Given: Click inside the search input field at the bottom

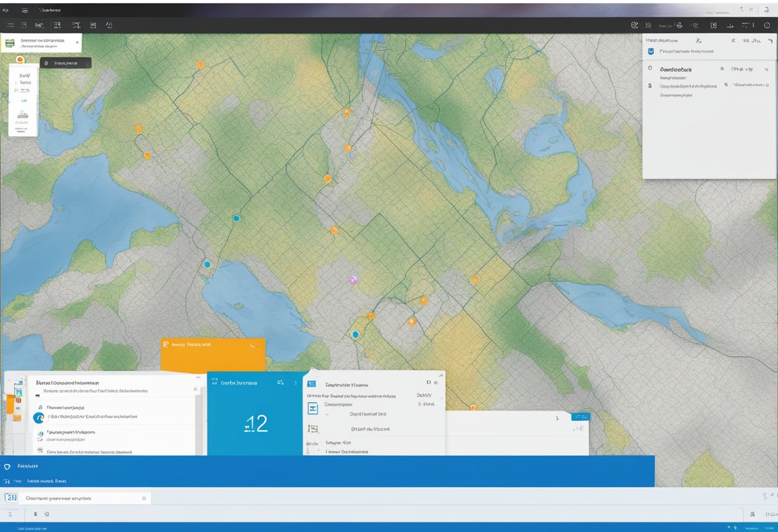Looking at the screenshot, I should pyautogui.click(x=83, y=497).
